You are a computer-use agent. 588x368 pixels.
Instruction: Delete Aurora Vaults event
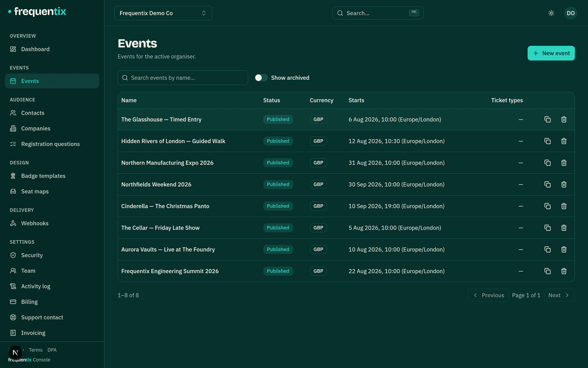(564, 250)
